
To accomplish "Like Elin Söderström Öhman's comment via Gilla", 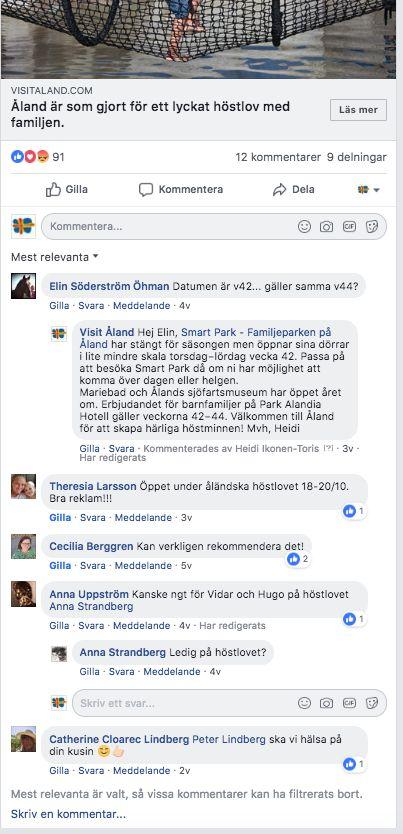I will (59, 306).
